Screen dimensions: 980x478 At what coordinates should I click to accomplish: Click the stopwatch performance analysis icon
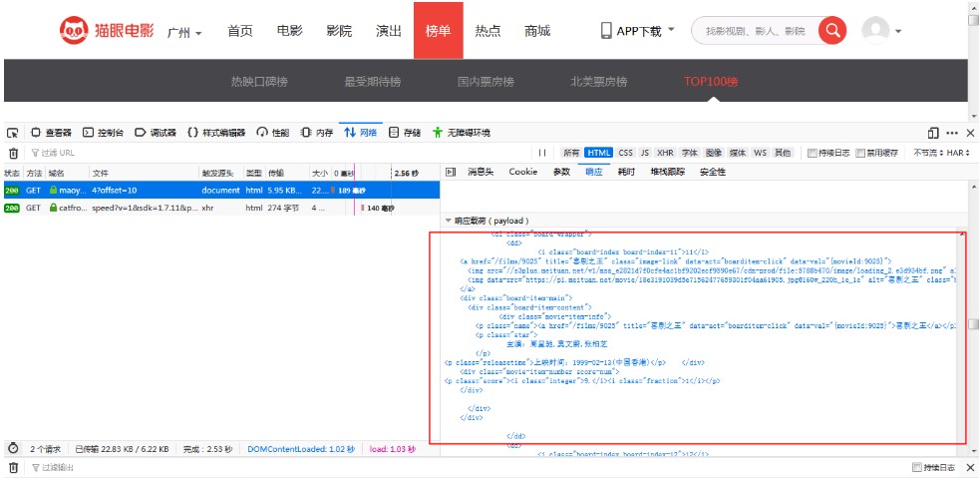(13, 449)
